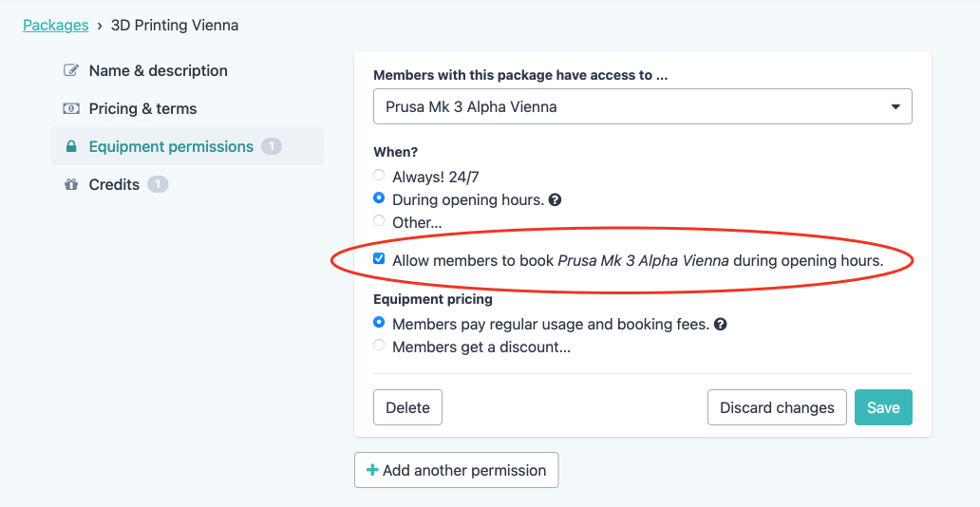Choose the Members get a discount option

tap(380, 347)
